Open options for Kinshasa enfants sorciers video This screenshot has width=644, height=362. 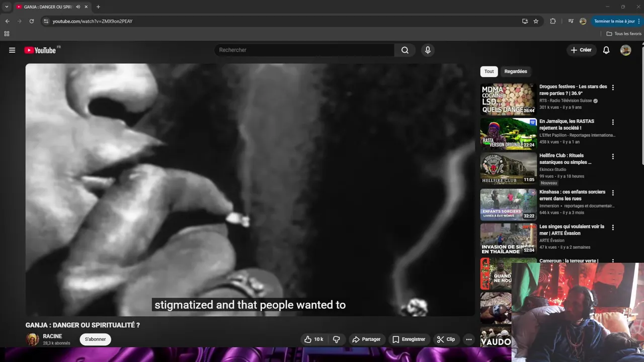[x=613, y=193]
